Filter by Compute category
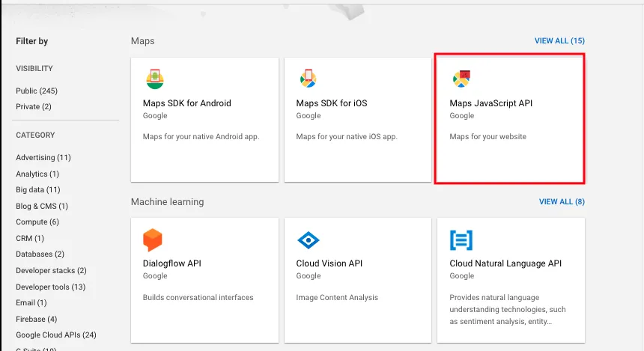The width and height of the screenshot is (644, 351). 37,222
